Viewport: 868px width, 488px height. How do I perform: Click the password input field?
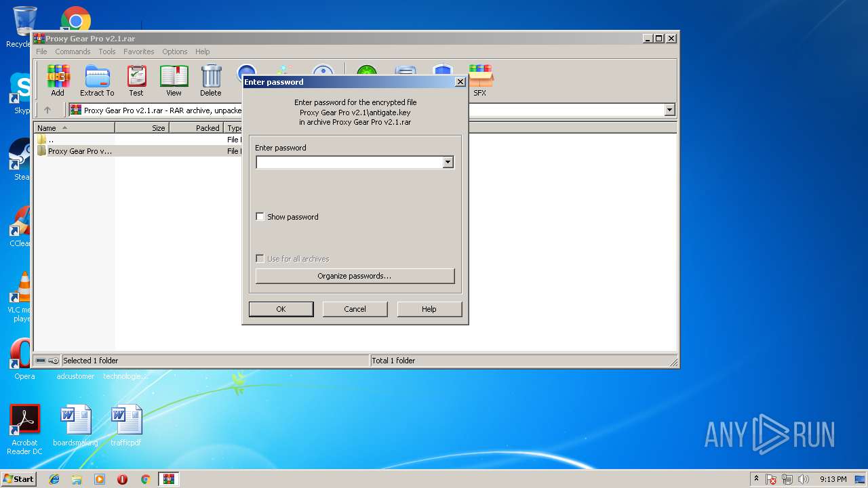[349, 163]
